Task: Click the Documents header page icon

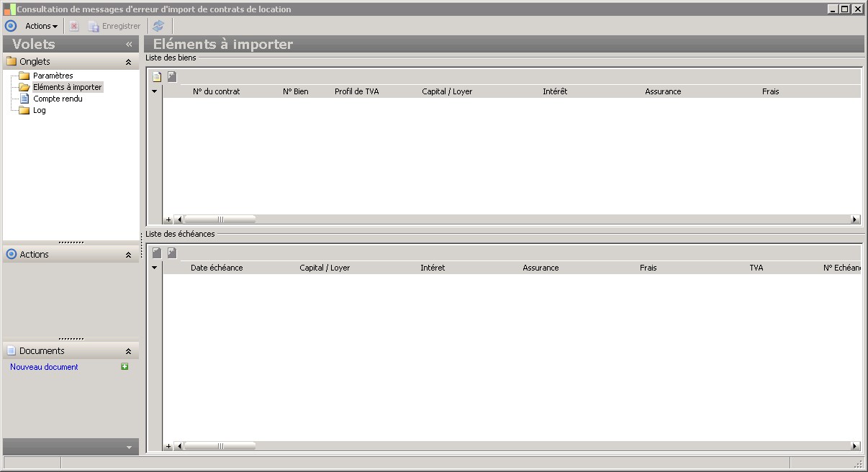Action: [11, 351]
